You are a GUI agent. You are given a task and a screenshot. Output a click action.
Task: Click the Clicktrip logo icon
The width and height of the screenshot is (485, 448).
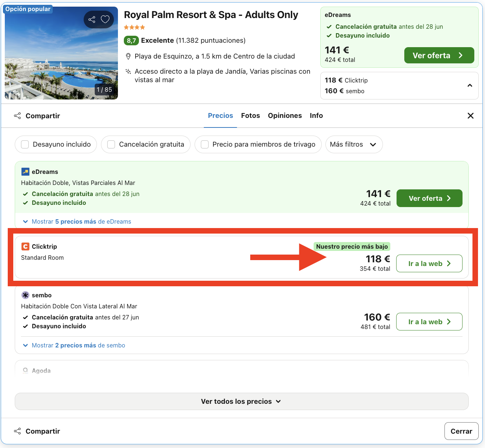pyautogui.click(x=25, y=246)
